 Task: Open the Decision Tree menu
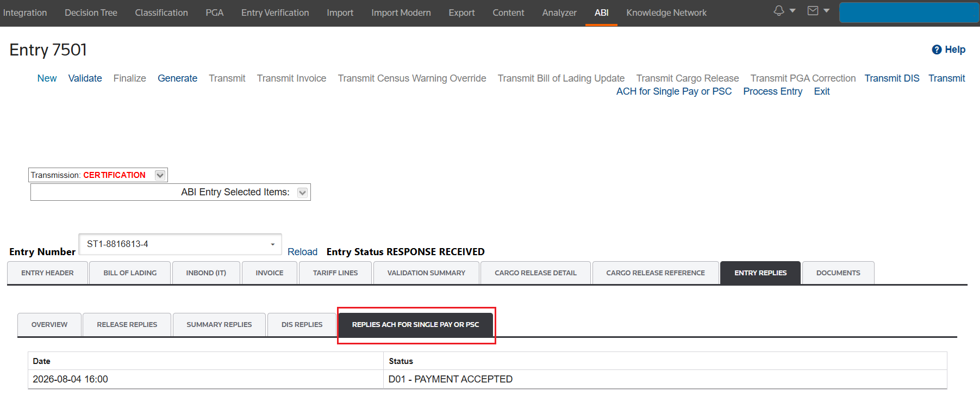click(x=91, y=13)
